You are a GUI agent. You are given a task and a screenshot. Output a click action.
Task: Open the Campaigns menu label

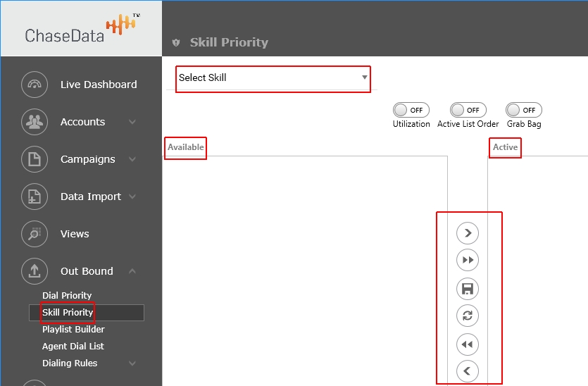[x=88, y=159]
